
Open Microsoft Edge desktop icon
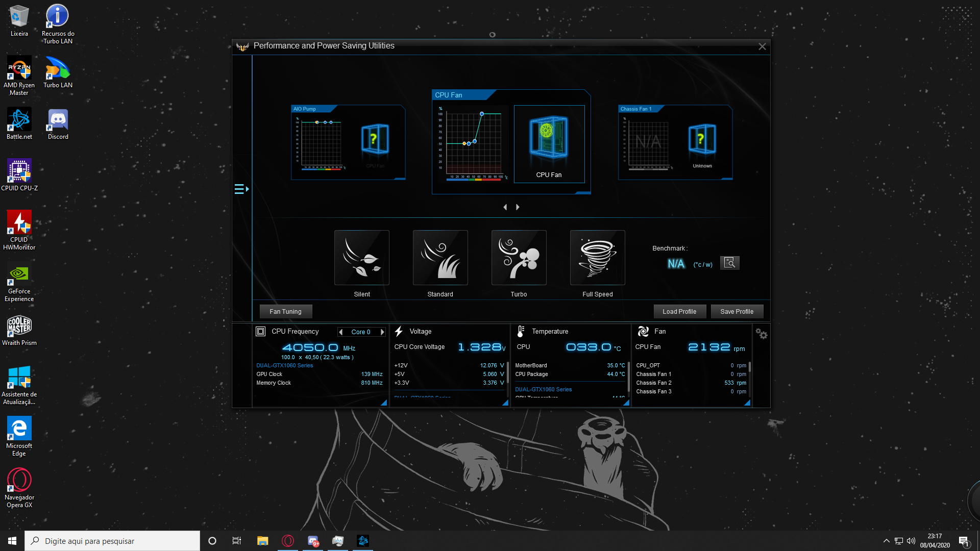[x=19, y=437]
